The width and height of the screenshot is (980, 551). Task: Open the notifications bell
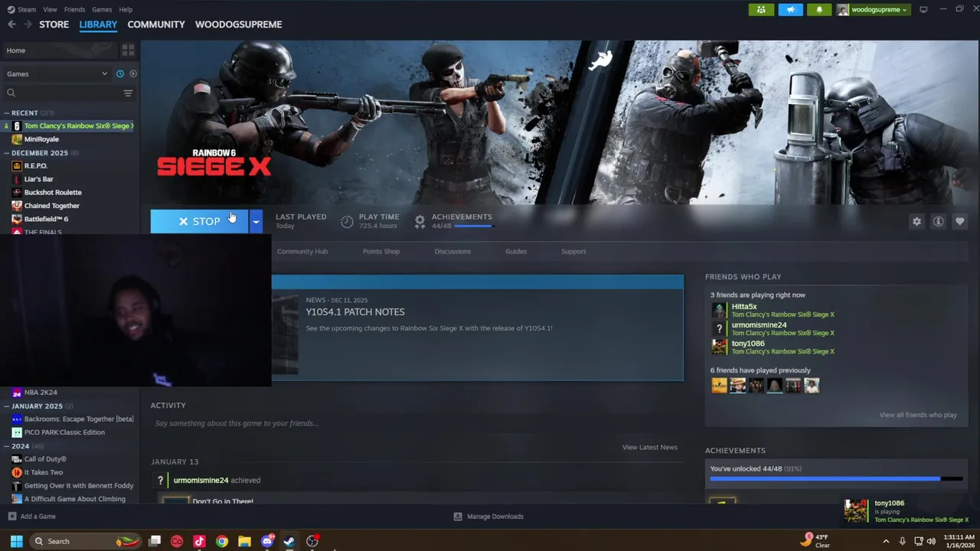pyautogui.click(x=819, y=9)
